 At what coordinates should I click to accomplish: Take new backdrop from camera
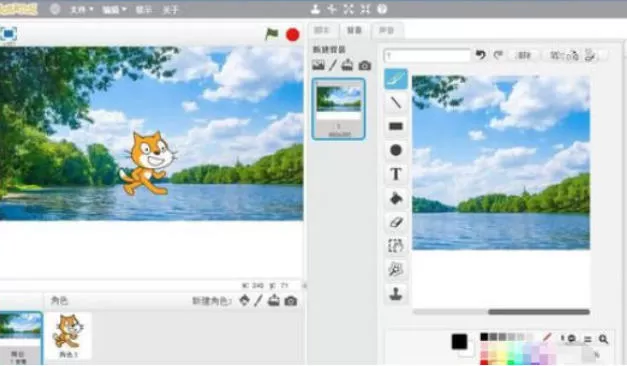[364, 65]
